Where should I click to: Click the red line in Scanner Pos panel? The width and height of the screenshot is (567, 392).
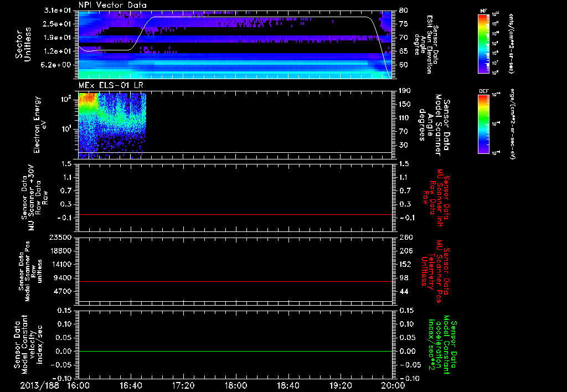[235, 281]
